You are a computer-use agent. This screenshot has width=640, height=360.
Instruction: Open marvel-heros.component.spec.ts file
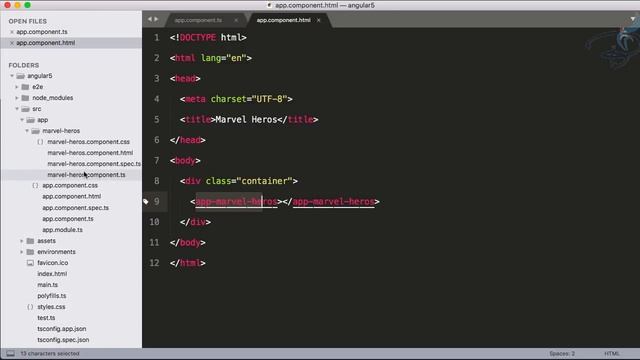[94, 164]
